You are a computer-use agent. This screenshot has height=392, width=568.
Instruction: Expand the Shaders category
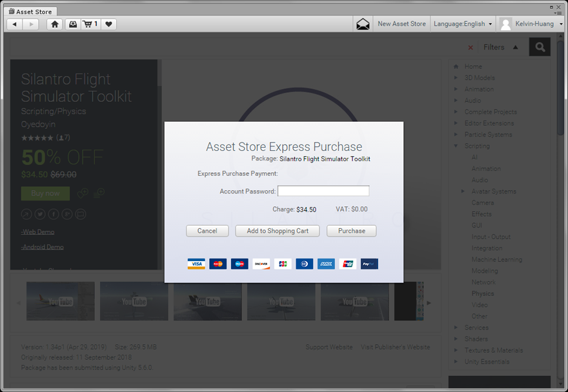(x=456, y=338)
